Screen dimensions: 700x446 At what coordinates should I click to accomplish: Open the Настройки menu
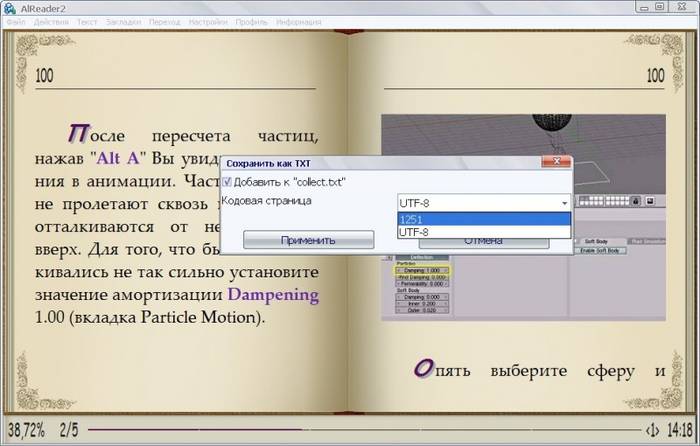click(208, 21)
